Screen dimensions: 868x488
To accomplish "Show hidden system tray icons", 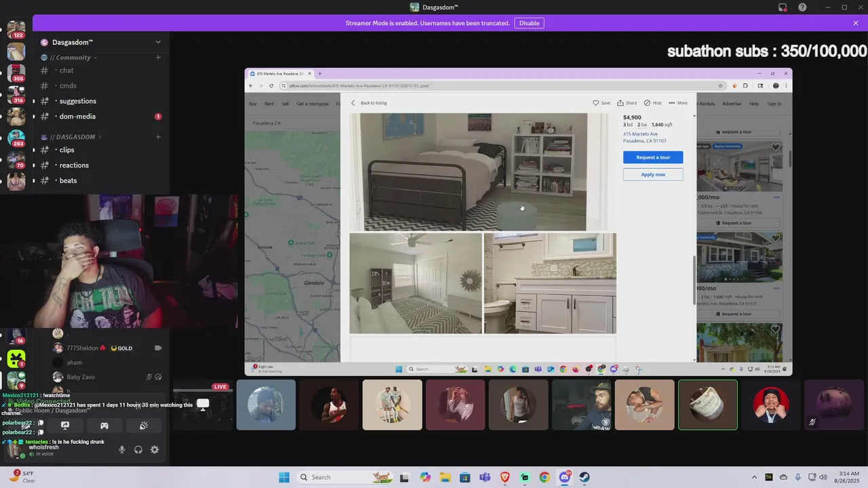I will point(754,477).
